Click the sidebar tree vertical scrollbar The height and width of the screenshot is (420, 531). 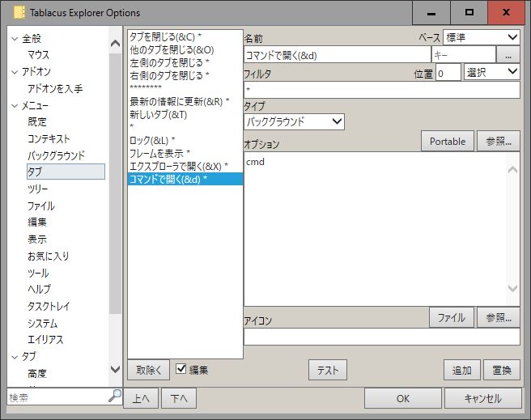(115, 202)
